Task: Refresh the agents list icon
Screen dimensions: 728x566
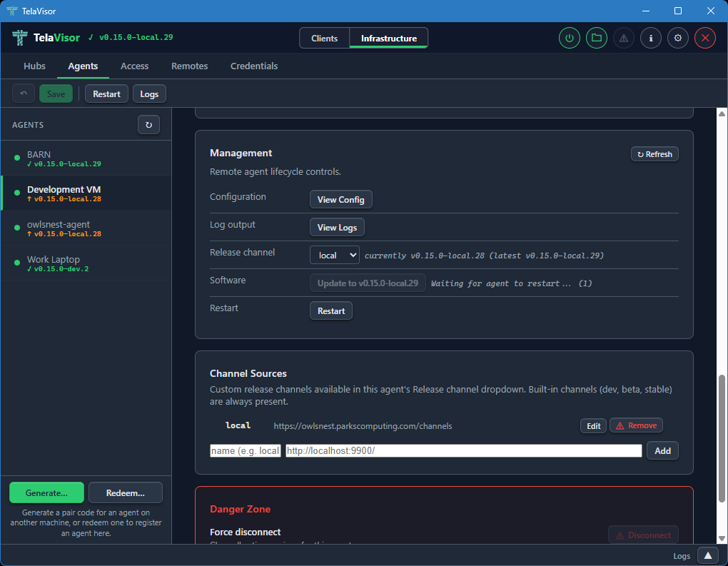Action: click(x=148, y=125)
